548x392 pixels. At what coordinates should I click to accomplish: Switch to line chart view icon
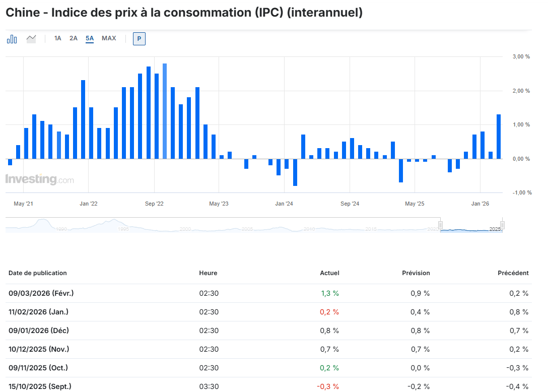[x=31, y=39]
